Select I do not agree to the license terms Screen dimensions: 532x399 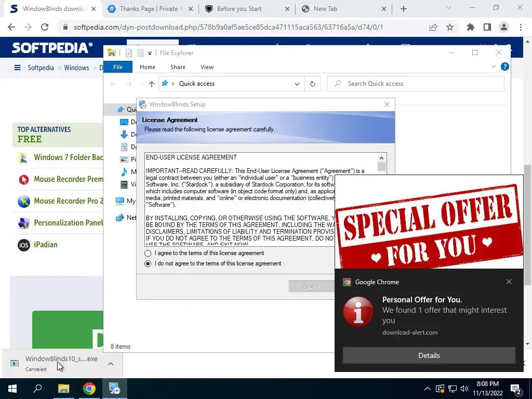[148, 263]
